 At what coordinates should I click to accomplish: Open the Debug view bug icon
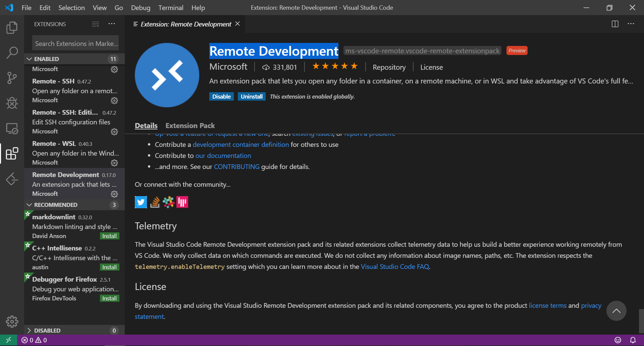pos(12,103)
